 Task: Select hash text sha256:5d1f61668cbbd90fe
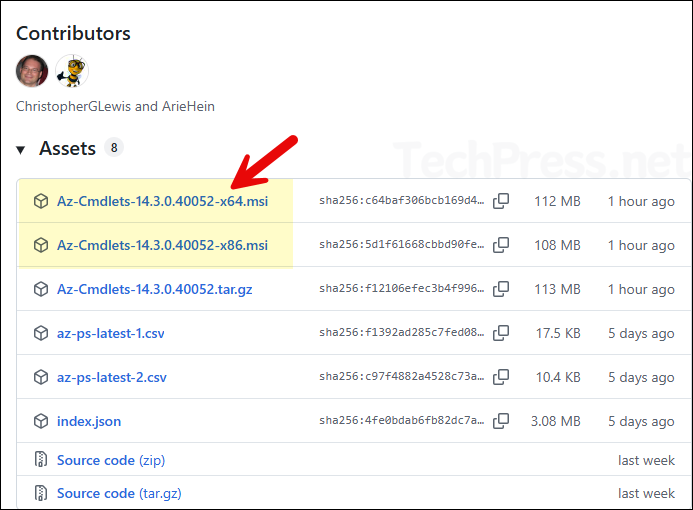point(402,244)
